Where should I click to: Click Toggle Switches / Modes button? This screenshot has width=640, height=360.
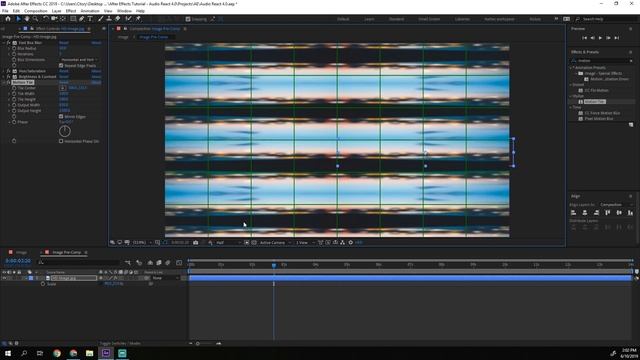120,343
